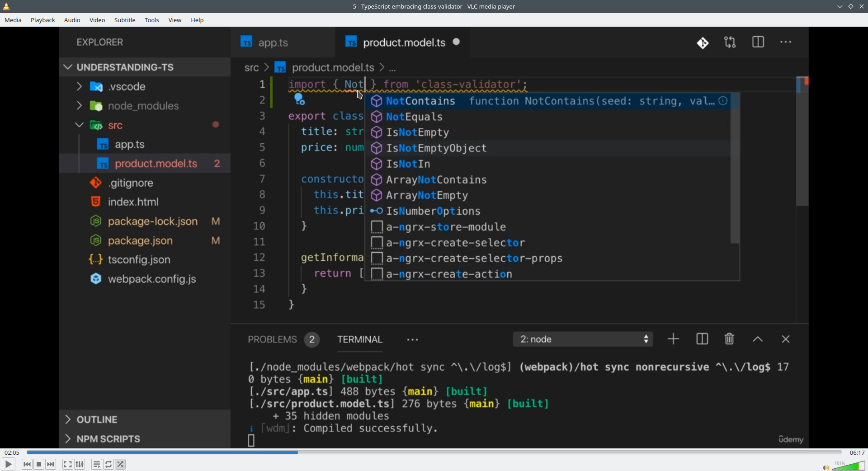Split the terminal pane
Image resolution: width=868 pixels, height=471 pixels.
tap(702, 339)
